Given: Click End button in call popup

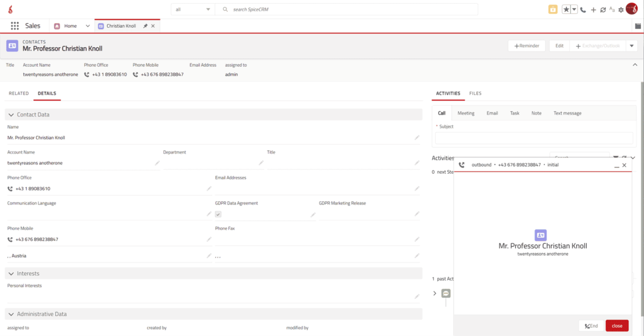Looking at the screenshot, I should click(591, 325).
